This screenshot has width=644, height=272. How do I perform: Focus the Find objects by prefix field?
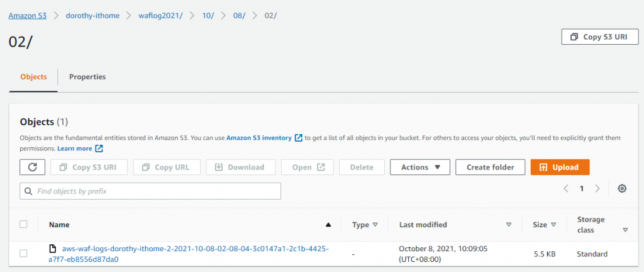[x=150, y=191]
